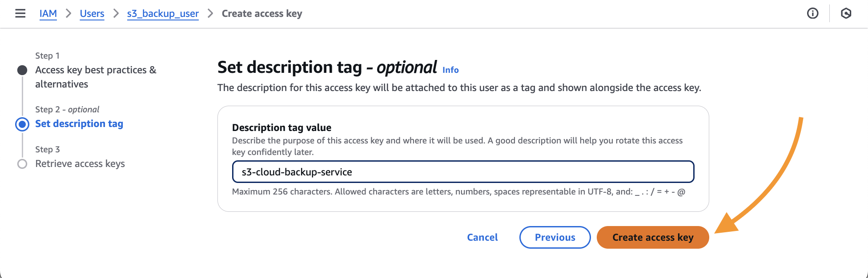Screen dimensions: 868x278
Task: Click Info link beside heading
Action: tap(450, 70)
